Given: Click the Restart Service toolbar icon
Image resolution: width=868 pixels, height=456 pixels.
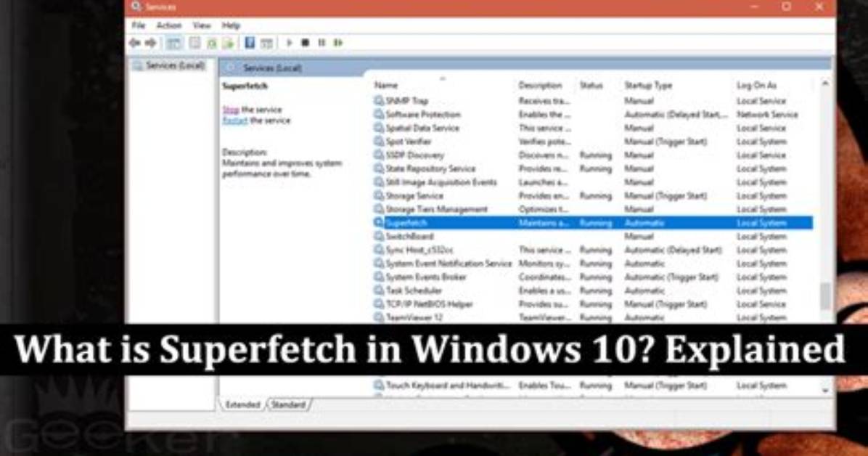Looking at the screenshot, I should tap(338, 43).
